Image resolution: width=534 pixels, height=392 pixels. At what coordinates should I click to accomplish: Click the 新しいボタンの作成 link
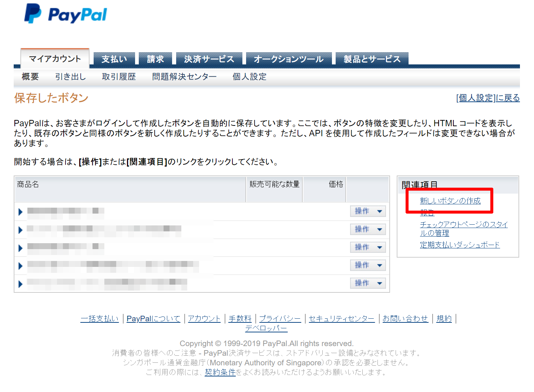click(450, 201)
